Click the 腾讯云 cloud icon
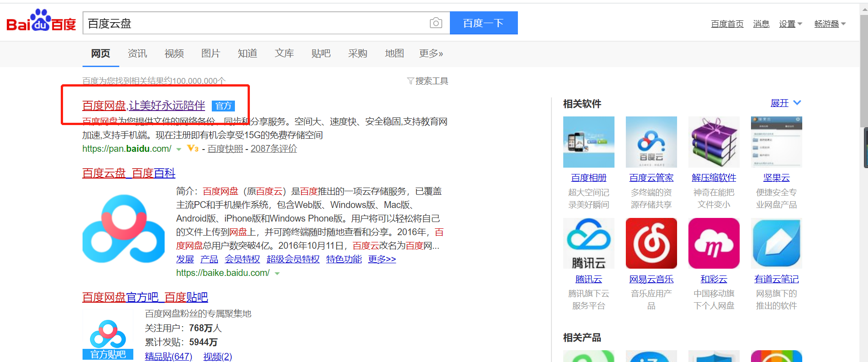This screenshot has height=362, width=868. pos(588,243)
